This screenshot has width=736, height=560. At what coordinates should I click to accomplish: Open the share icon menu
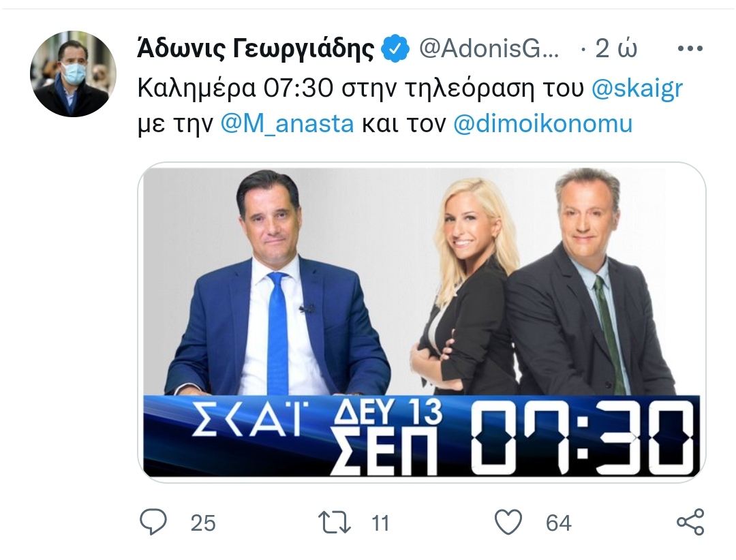tap(690, 522)
